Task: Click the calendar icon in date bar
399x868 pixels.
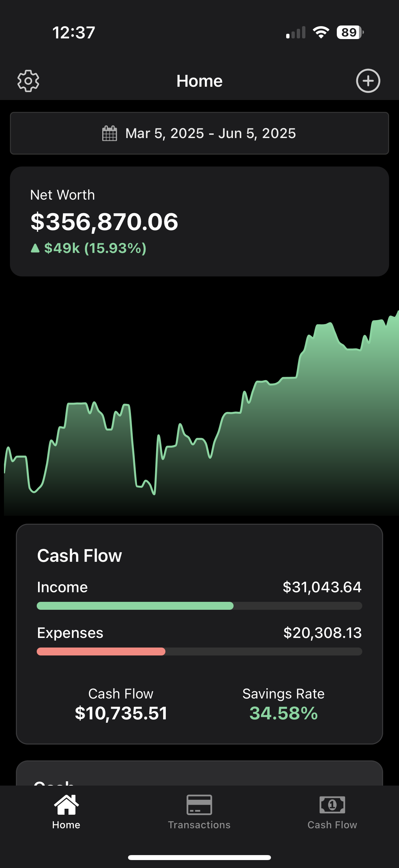Action: point(110,133)
